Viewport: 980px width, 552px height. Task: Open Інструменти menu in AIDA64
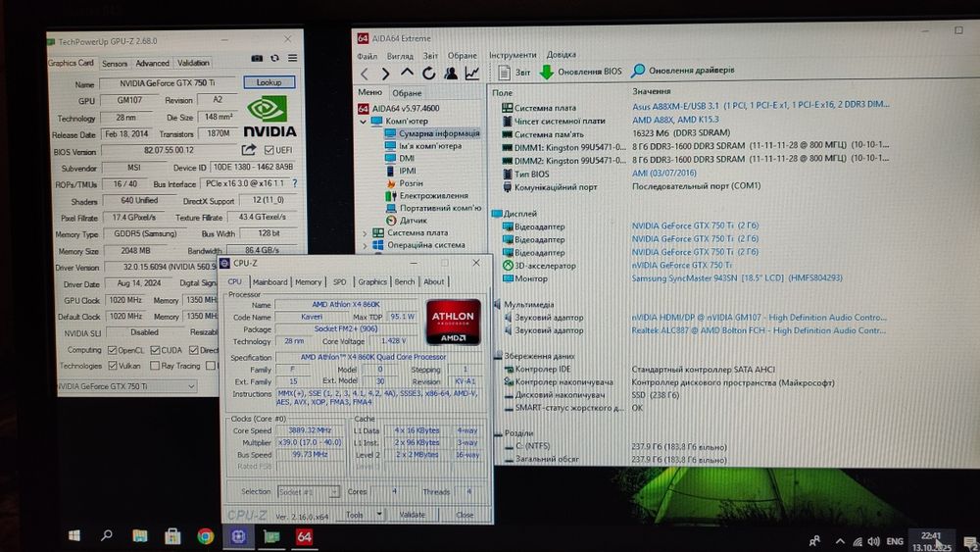point(513,55)
